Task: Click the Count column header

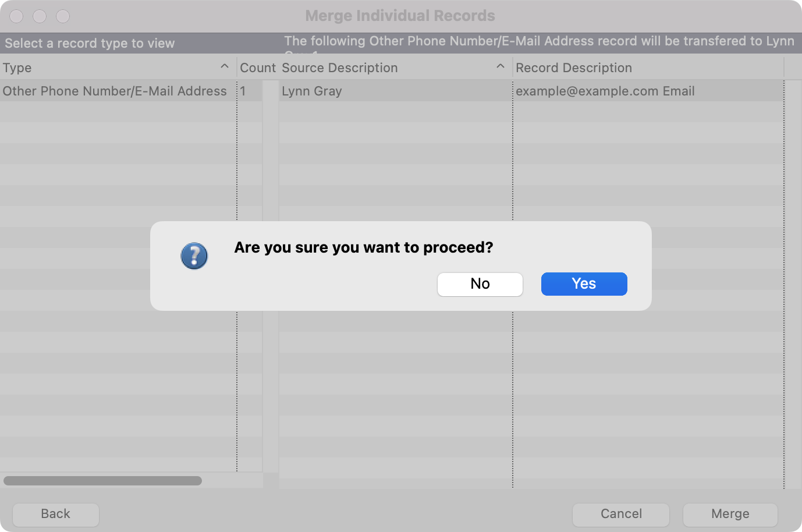Action: (x=257, y=68)
